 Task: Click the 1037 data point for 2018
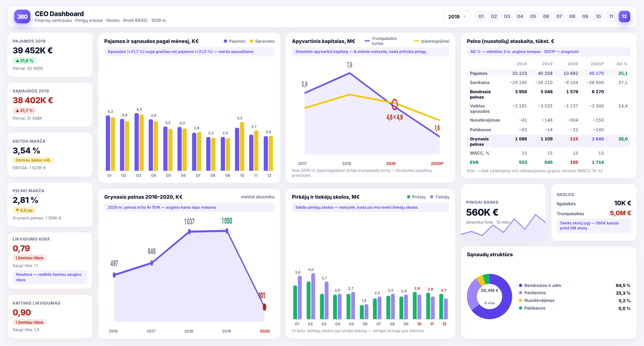[189, 232]
